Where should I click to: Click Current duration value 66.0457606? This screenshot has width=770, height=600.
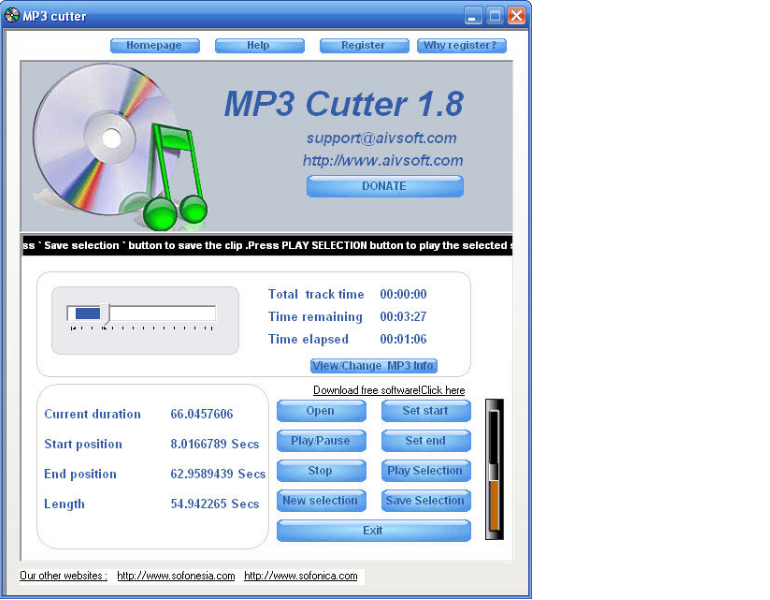pyautogui.click(x=202, y=414)
